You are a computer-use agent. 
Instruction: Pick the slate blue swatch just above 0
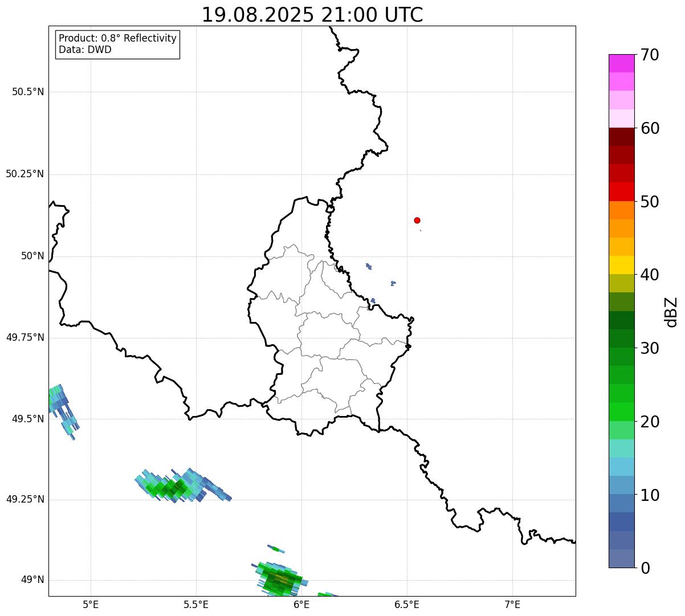(621, 558)
